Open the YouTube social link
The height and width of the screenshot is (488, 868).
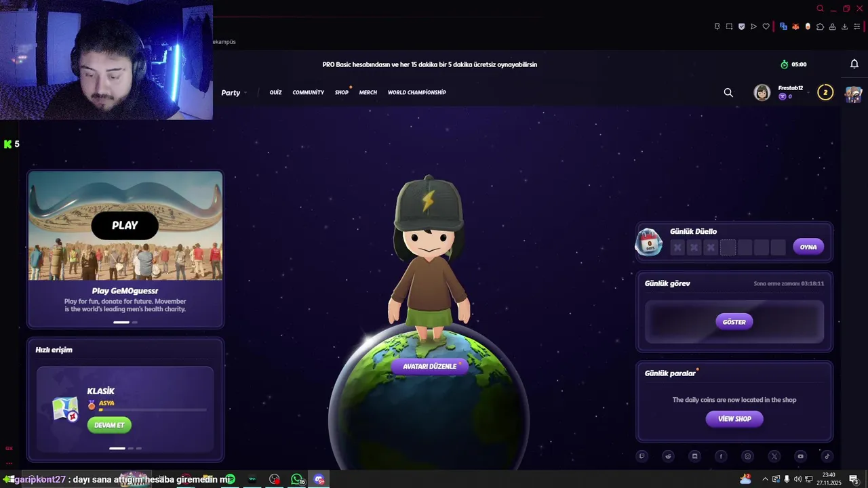point(801,456)
